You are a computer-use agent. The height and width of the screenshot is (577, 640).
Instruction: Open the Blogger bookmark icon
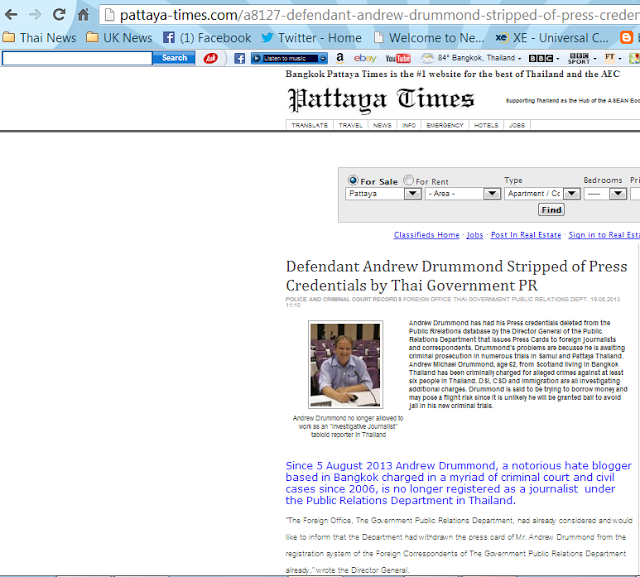[x=626, y=38]
